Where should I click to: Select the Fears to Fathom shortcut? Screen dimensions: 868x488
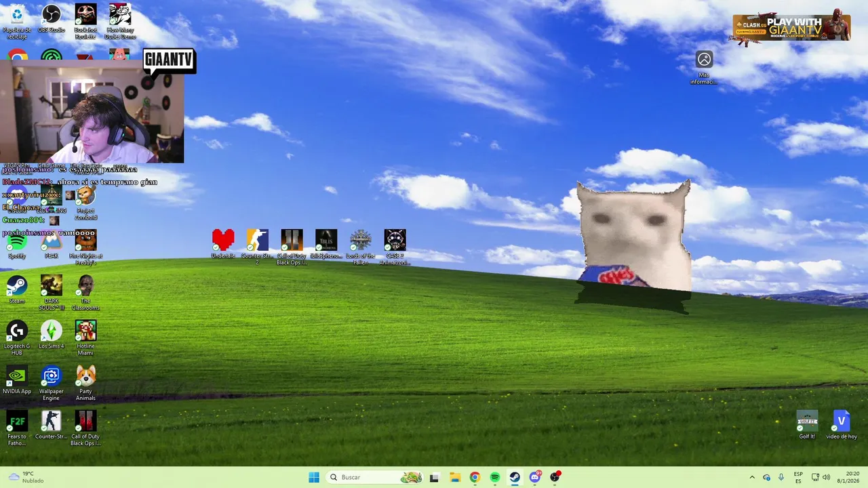[x=17, y=428]
